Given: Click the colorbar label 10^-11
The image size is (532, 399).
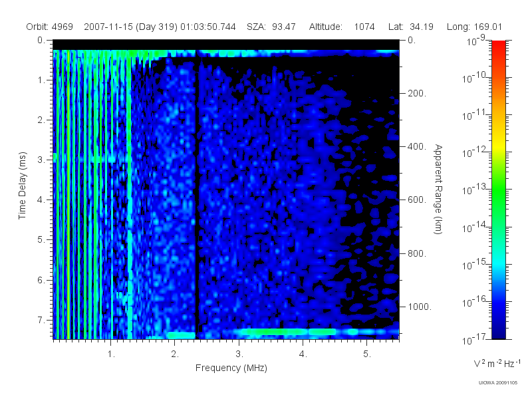Looking at the screenshot, I should click(x=474, y=114).
